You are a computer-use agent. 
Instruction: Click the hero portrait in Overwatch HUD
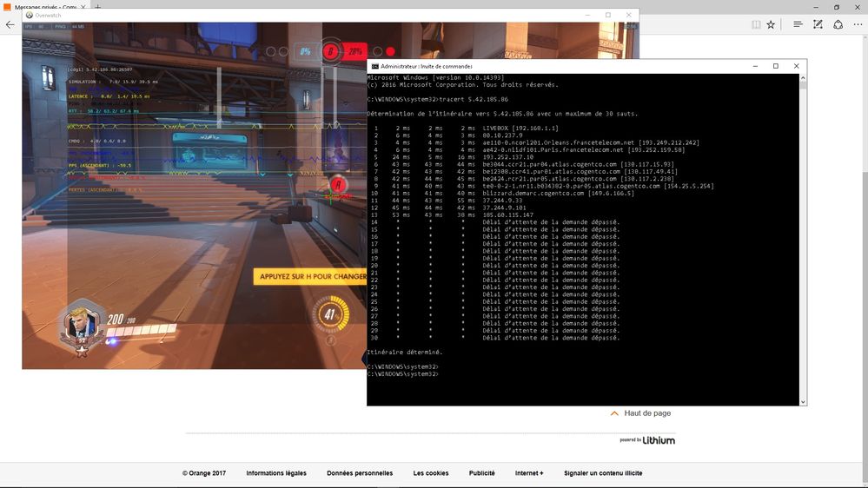[82, 325]
